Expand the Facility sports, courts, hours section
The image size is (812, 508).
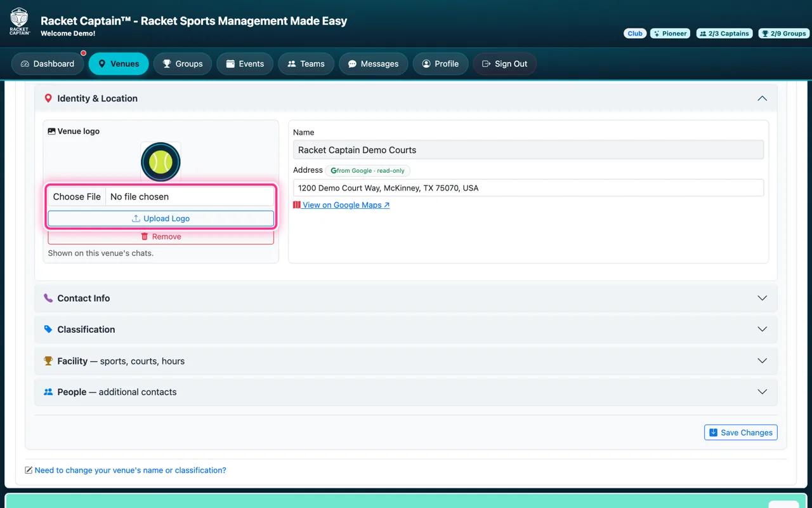click(406, 361)
